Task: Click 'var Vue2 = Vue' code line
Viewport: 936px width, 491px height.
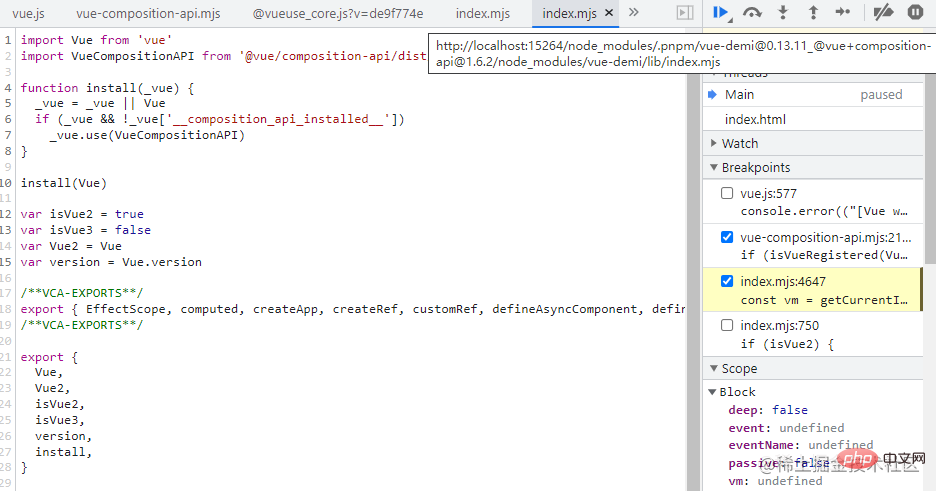Action: coord(71,246)
